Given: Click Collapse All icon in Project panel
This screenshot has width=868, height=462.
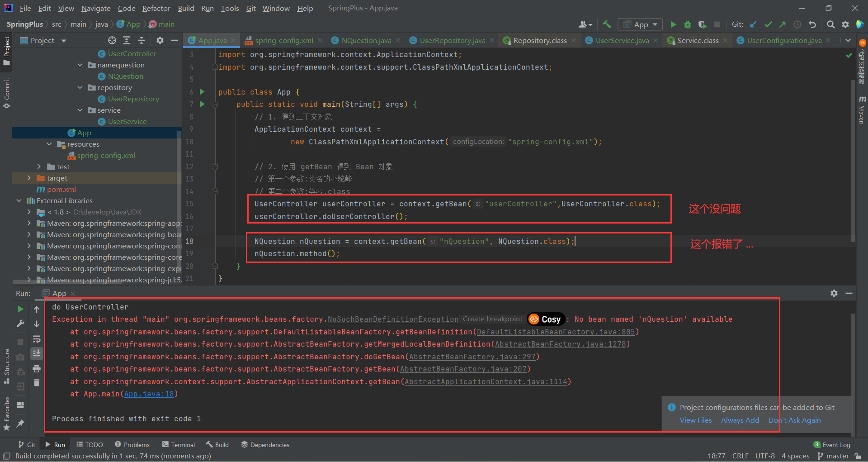Looking at the screenshot, I should coord(142,40).
